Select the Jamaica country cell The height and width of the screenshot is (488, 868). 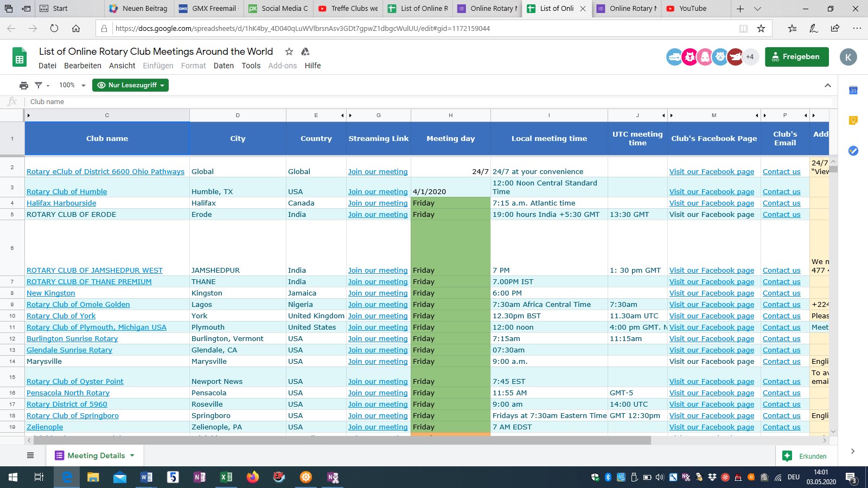(x=316, y=293)
